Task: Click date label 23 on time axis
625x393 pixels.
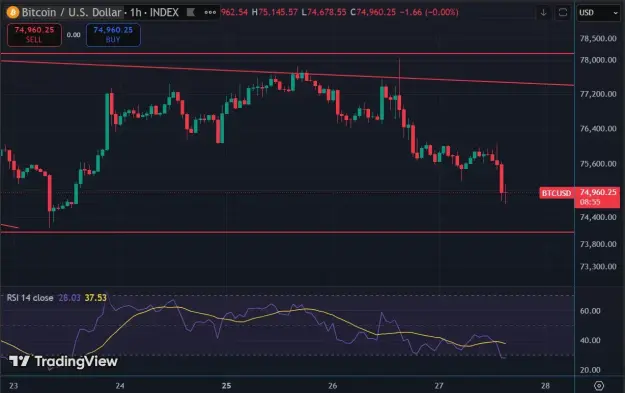Action: click(14, 385)
